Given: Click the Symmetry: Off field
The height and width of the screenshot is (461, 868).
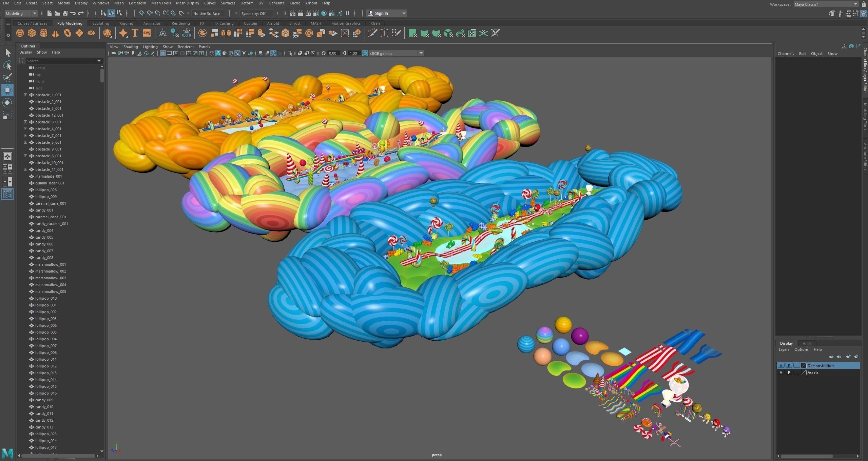Looking at the screenshot, I should coord(256,13).
